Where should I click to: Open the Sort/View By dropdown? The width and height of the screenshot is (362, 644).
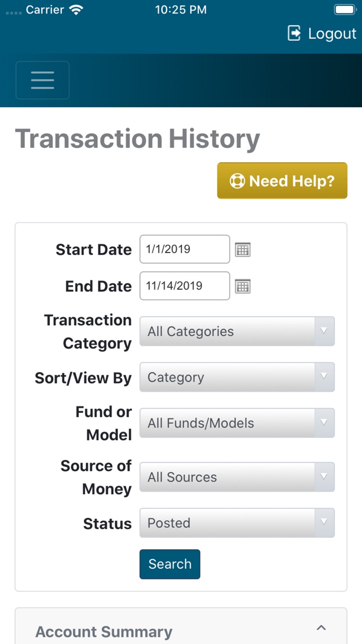click(x=237, y=377)
